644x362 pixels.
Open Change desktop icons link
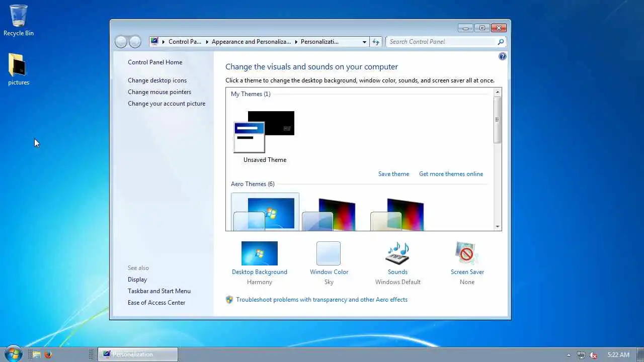pyautogui.click(x=157, y=80)
